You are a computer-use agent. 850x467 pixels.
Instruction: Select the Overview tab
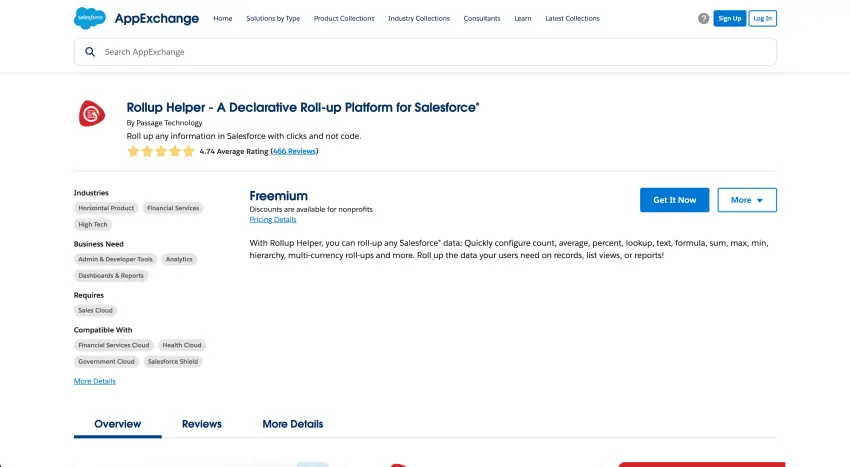coord(118,424)
